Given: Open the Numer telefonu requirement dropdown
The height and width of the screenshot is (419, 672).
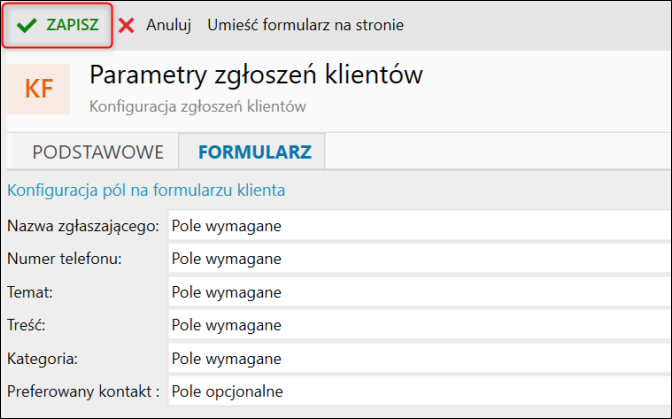Looking at the screenshot, I should 419,259.
